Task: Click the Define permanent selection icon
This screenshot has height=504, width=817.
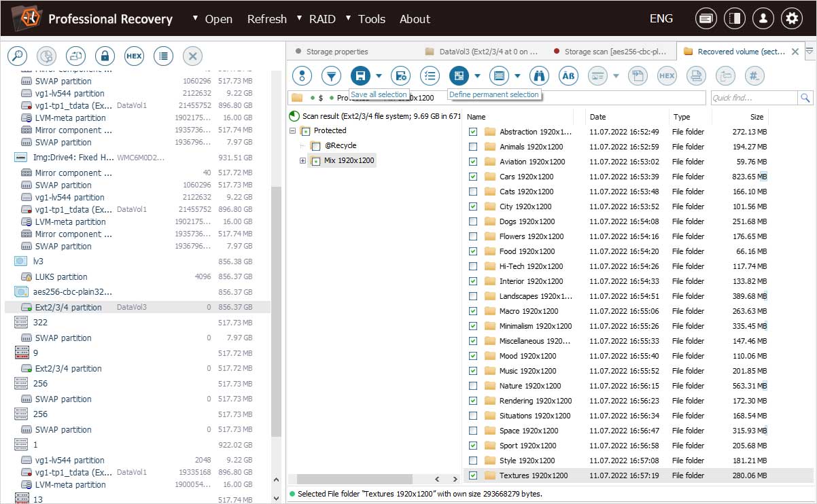Action: 459,75
